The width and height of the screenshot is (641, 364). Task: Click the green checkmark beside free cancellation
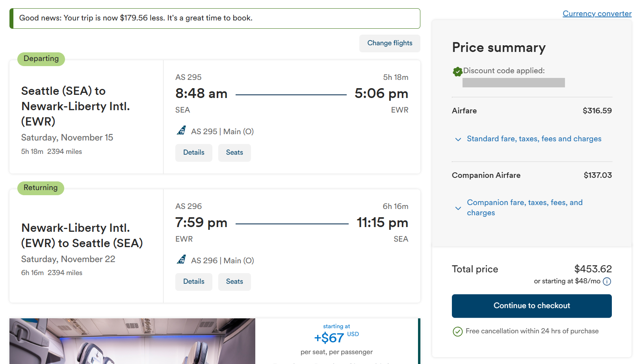(457, 331)
